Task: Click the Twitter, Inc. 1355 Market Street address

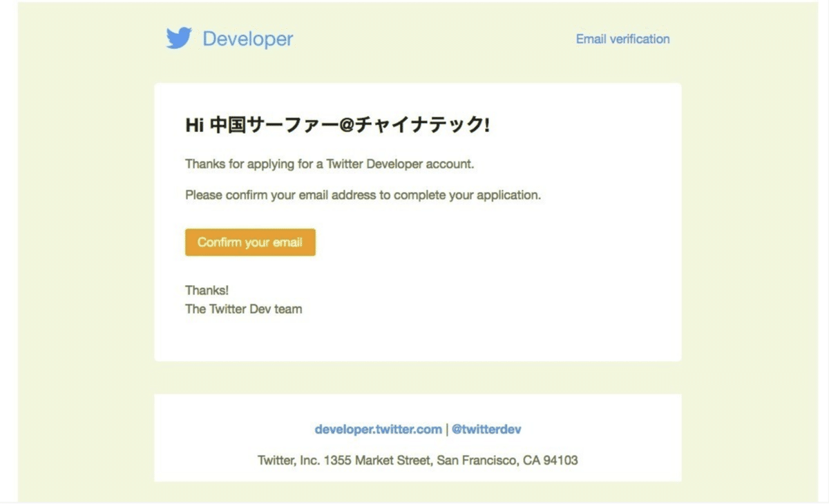Action: [x=417, y=460]
